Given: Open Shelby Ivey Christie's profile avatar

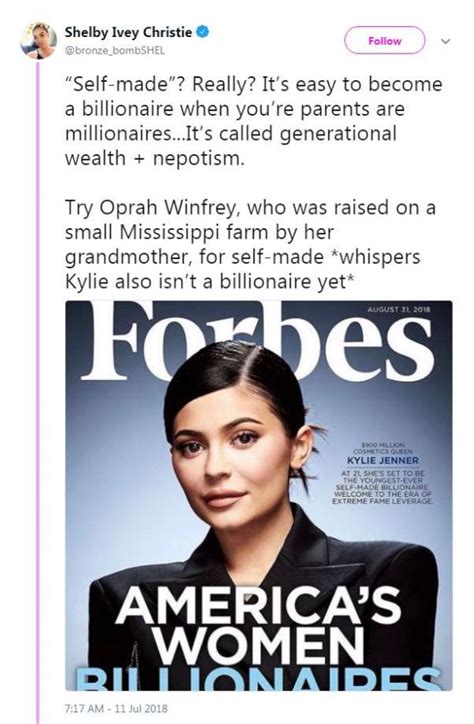Looking at the screenshot, I should coord(38,40).
